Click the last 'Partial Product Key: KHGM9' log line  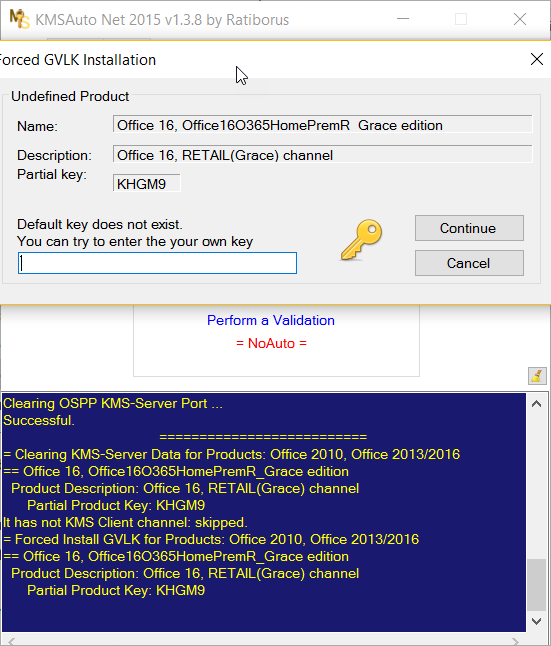116,590
